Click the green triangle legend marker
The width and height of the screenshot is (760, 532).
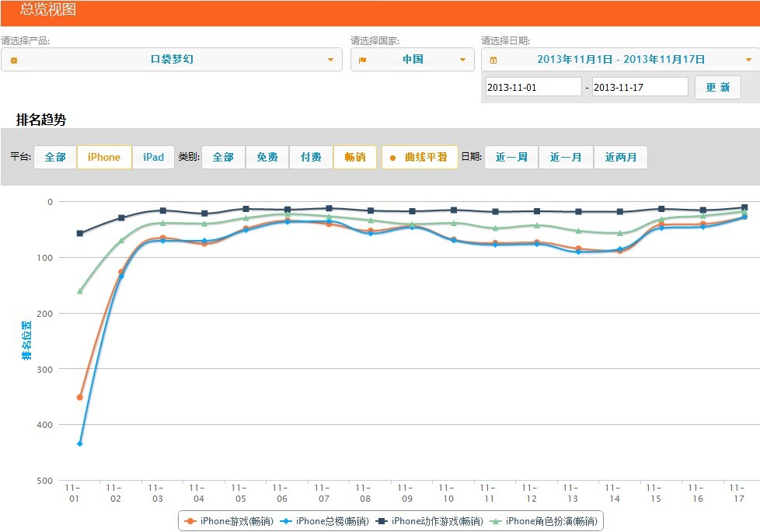click(495, 521)
